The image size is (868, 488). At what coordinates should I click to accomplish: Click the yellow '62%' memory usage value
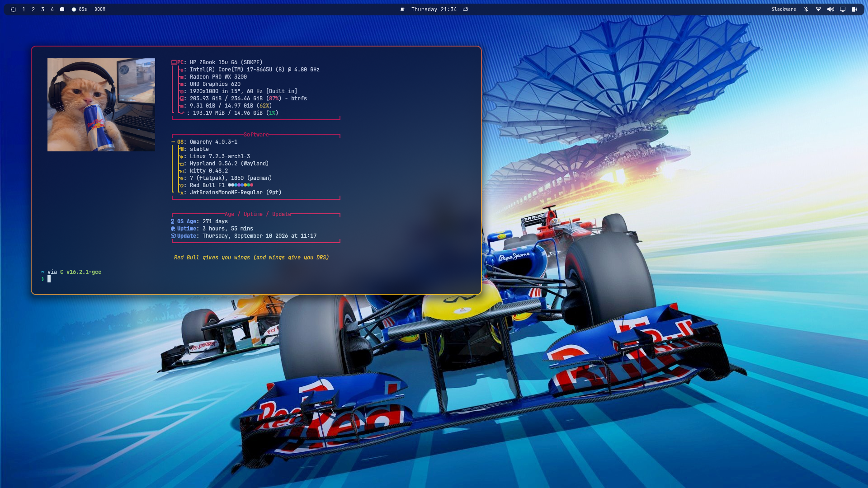coord(264,106)
